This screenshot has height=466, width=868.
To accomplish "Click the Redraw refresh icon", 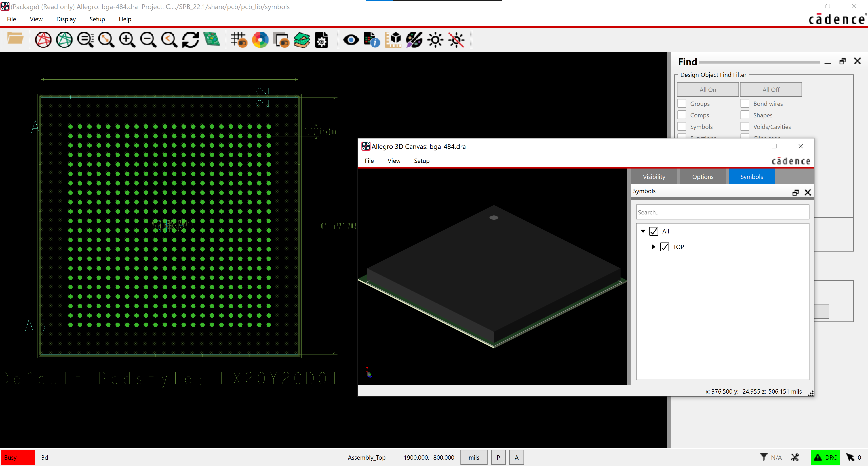I will coord(190,40).
